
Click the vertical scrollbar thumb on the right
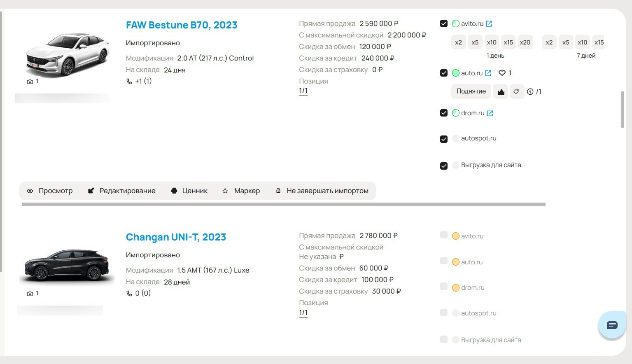[623, 110]
